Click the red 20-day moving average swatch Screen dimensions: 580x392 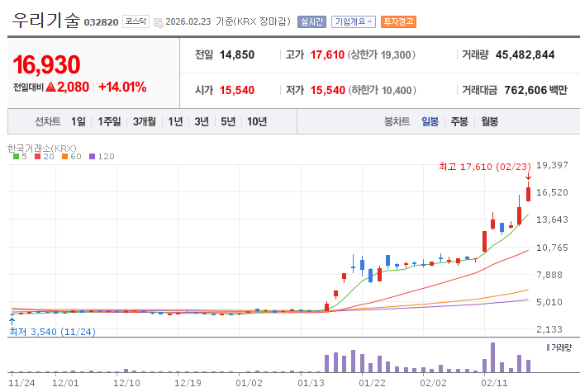tap(37, 157)
